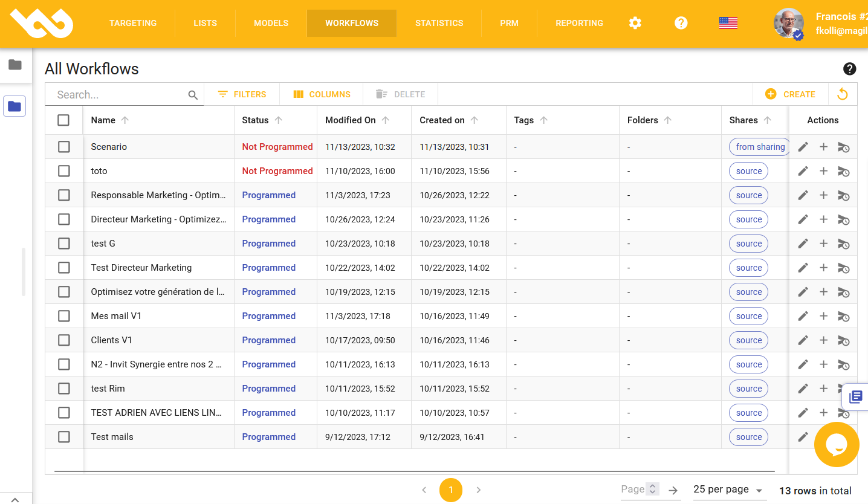Check the box for test Rim

[x=63, y=389]
